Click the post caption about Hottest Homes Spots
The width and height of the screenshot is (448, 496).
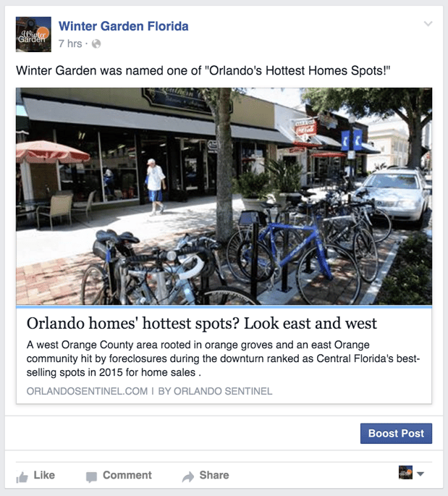click(x=203, y=70)
